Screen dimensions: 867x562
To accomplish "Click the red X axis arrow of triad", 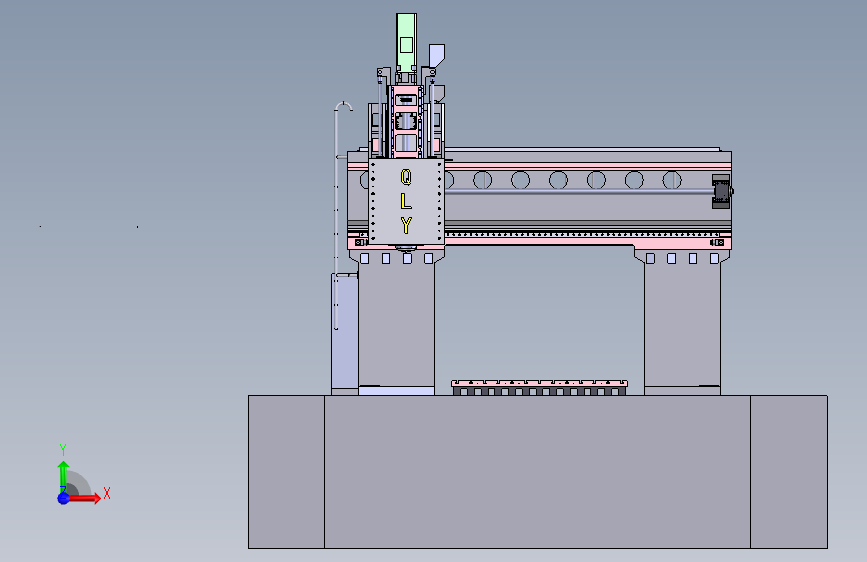I will click(x=84, y=498).
